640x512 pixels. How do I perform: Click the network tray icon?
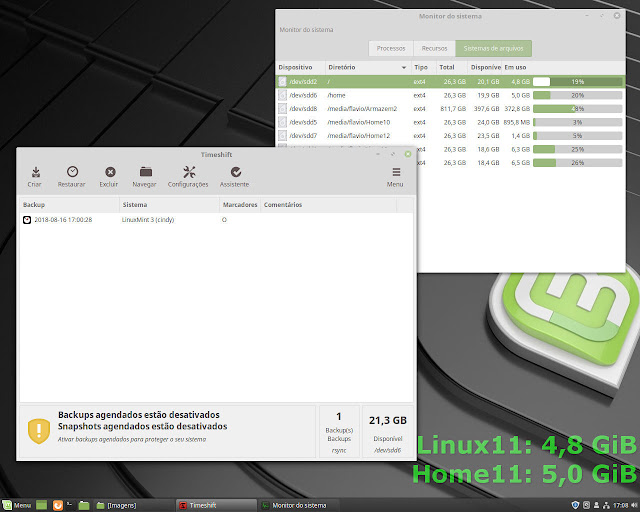click(x=606, y=505)
